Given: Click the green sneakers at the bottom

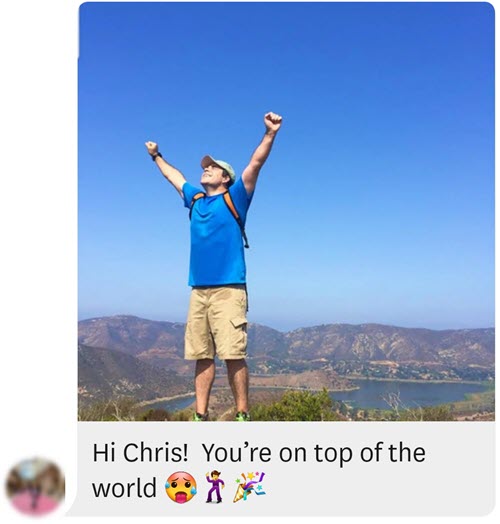Looking at the screenshot, I should [x=221, y=416].
